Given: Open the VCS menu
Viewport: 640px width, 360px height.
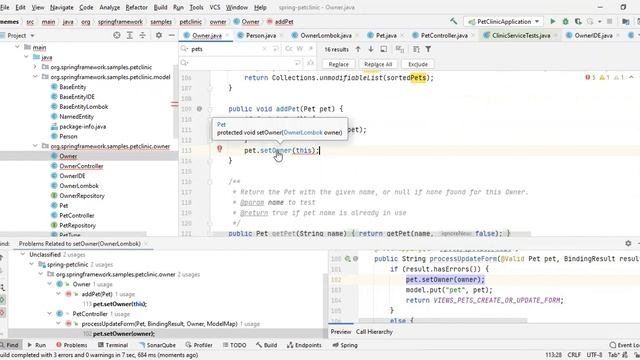Looking at the screenshot, I should click(x=215, y=7).
